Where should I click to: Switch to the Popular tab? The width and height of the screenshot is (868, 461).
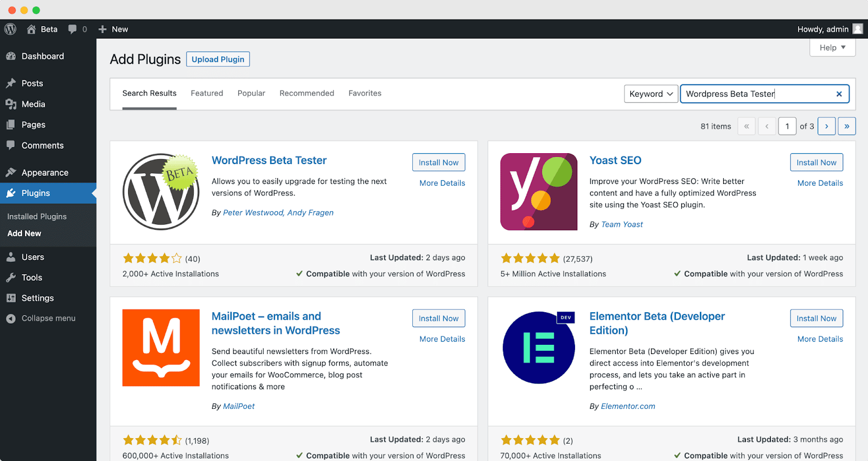pos(251,93)
